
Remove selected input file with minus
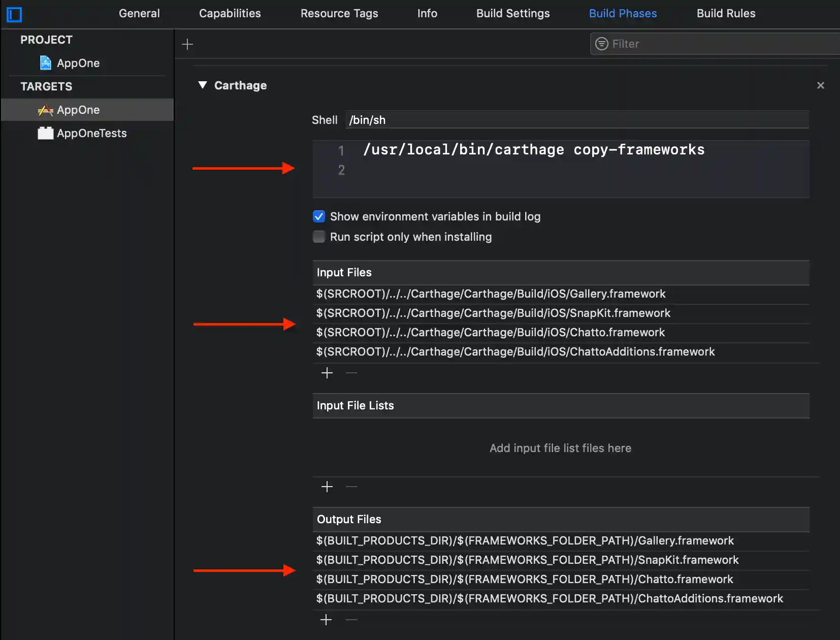pos(351,373)
